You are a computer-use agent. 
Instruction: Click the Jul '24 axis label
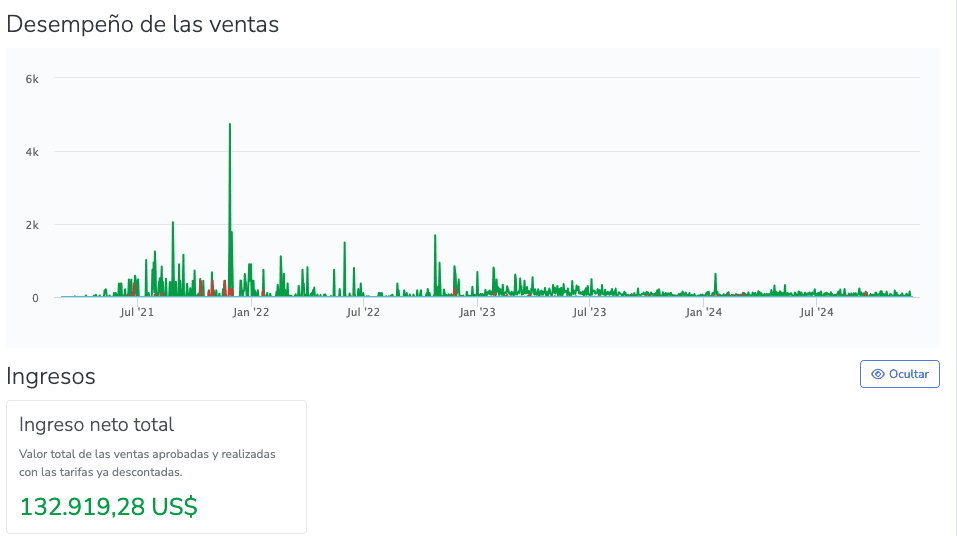tap(817, 312)
